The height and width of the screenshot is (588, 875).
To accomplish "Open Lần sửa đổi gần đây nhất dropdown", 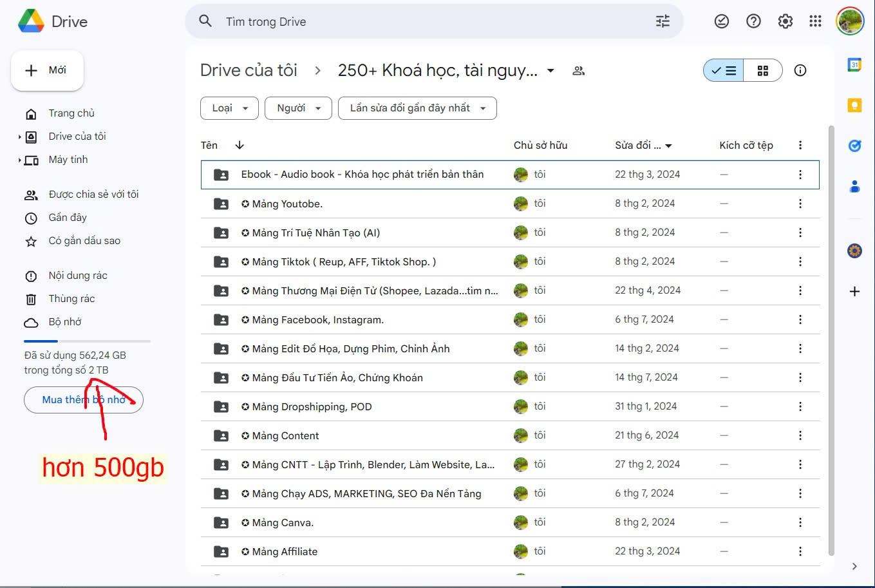I will click(x=417, y=108).
